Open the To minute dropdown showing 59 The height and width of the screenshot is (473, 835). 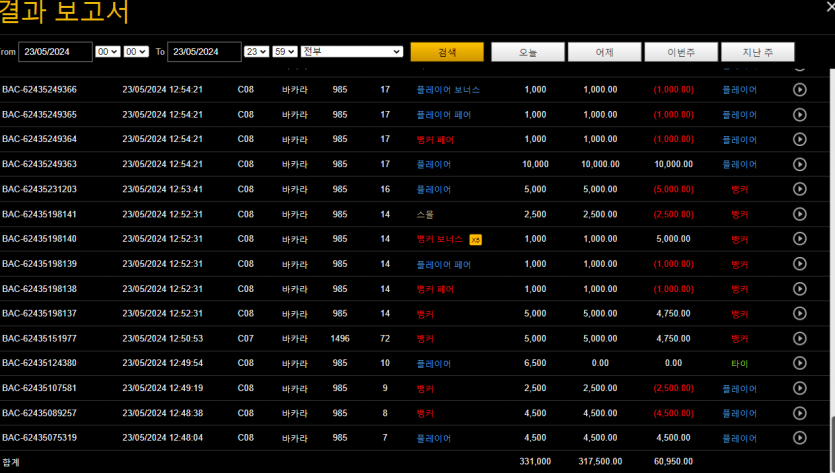tap(284, 52)
